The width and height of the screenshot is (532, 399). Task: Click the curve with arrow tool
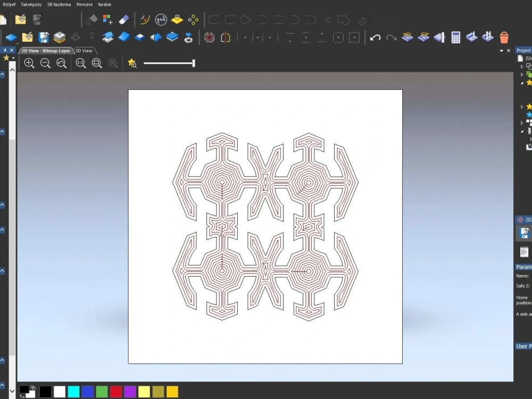coord(145,20)
